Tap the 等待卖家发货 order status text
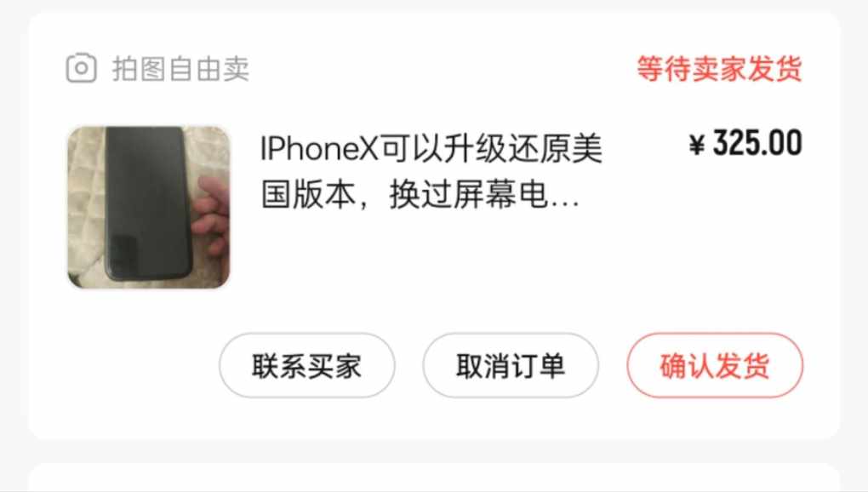This screenshot has width=868, height=492. tap(719, 69)
